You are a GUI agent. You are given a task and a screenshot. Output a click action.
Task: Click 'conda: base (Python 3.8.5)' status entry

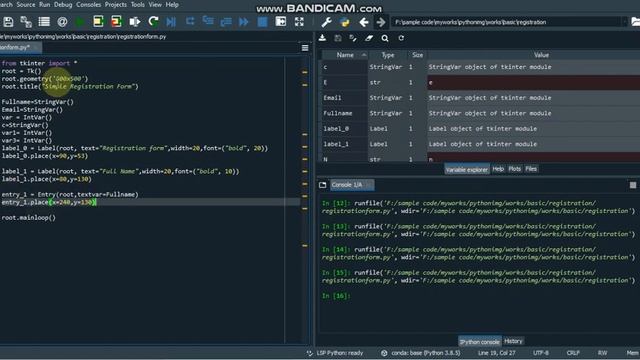point(426,353)
